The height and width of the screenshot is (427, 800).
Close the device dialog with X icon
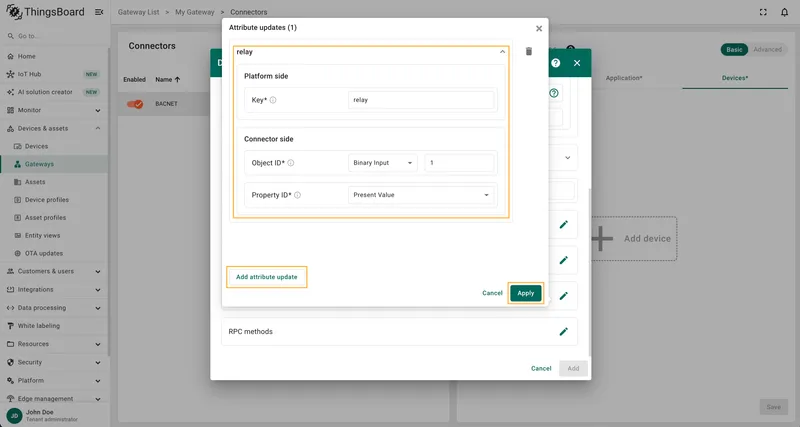[x=577, y=63]
